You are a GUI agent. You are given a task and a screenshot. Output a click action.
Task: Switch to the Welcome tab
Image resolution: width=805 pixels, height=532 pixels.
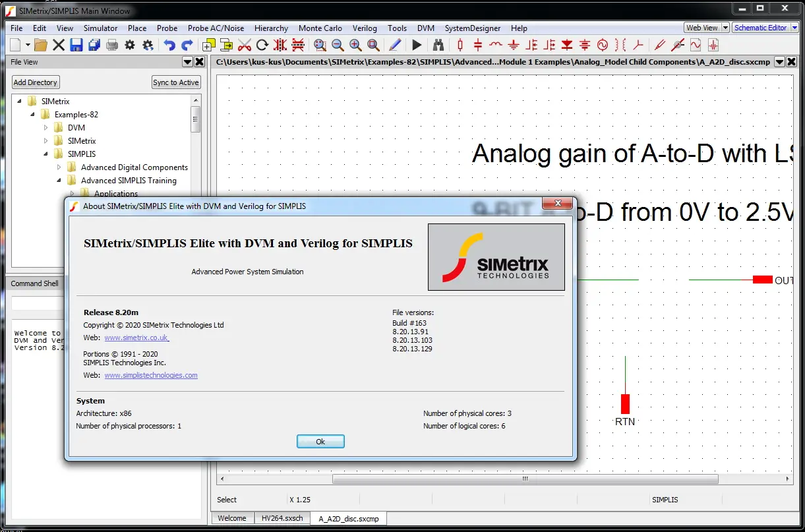point(232,518)
